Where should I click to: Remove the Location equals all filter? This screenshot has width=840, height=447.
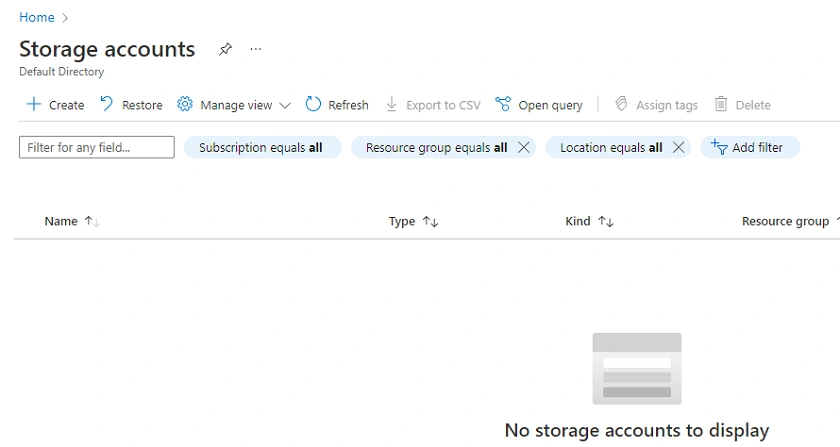tap(678, 147)
